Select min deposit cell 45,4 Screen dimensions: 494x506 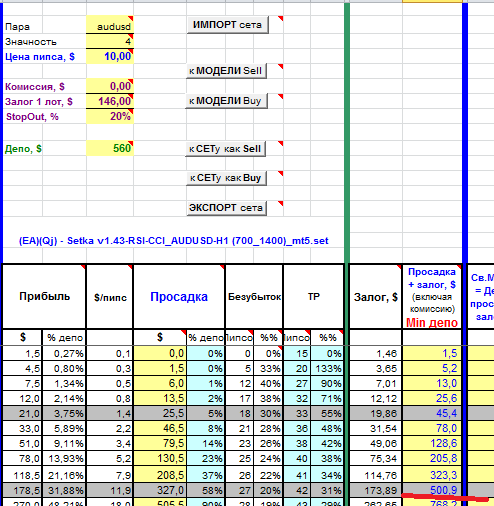tap(432, 413)
